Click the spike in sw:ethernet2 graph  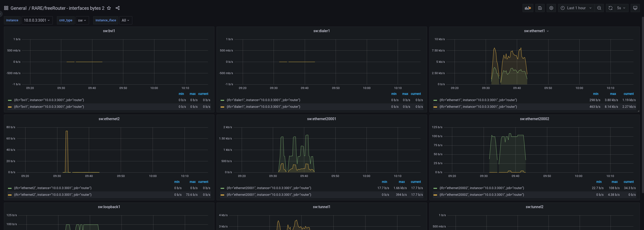coord(67,152)
